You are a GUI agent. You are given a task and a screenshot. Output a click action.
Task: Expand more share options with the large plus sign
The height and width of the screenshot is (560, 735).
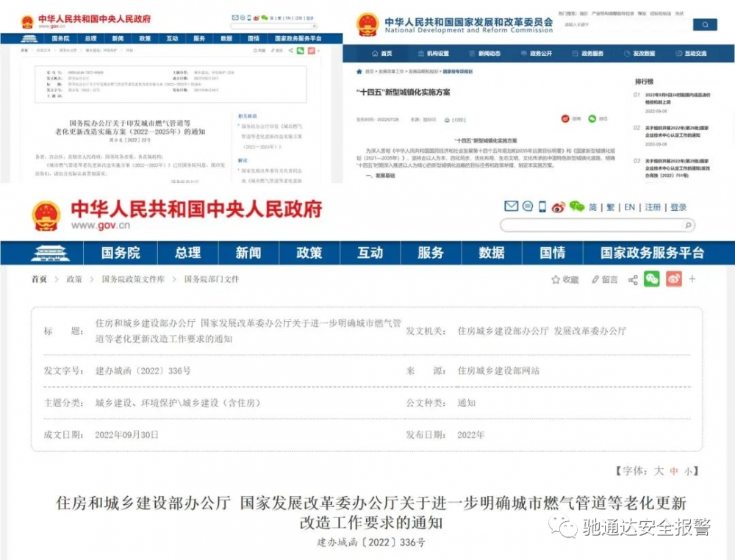692,279
